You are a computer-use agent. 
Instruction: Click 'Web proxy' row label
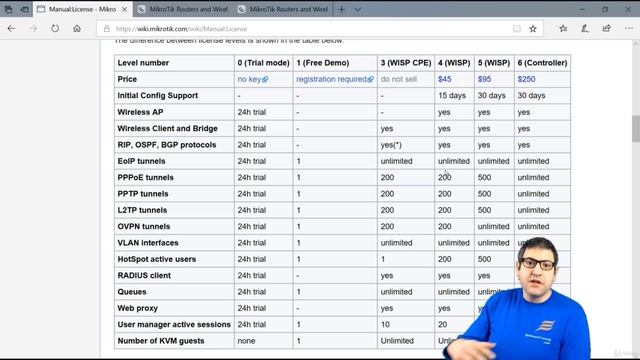point(138,308)
